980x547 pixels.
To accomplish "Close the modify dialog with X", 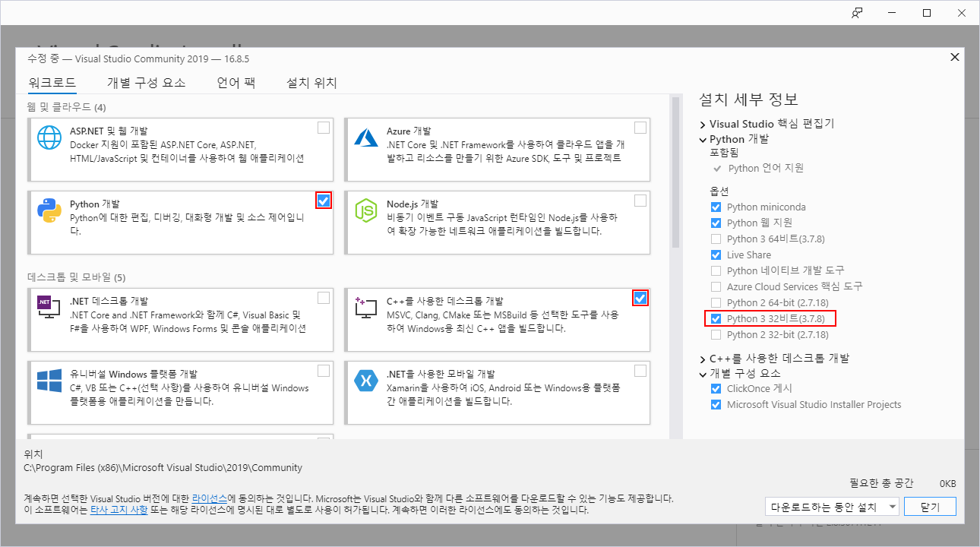I will pyautogui.click(x=955, y=58).
